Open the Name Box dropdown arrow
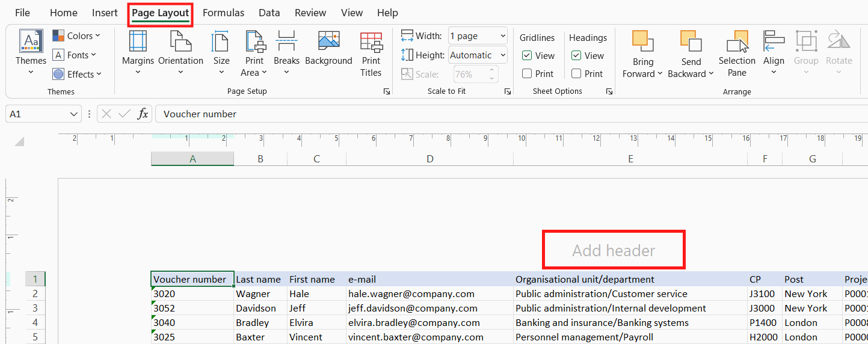Image resolution: width=868 pixels, height=344 pixels. (x=75, y=114)
